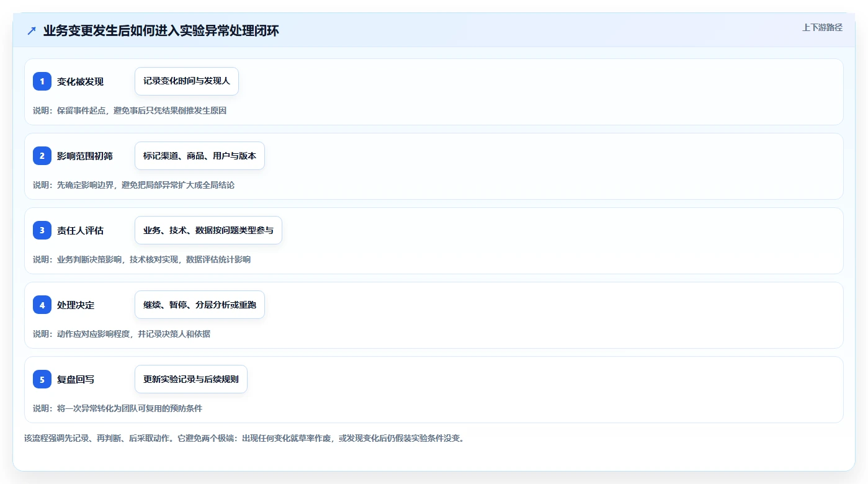Viewport: 868px width, 484px height.
Task: Click the arrow icon beside the title
Action: click(x=32, y=30)
